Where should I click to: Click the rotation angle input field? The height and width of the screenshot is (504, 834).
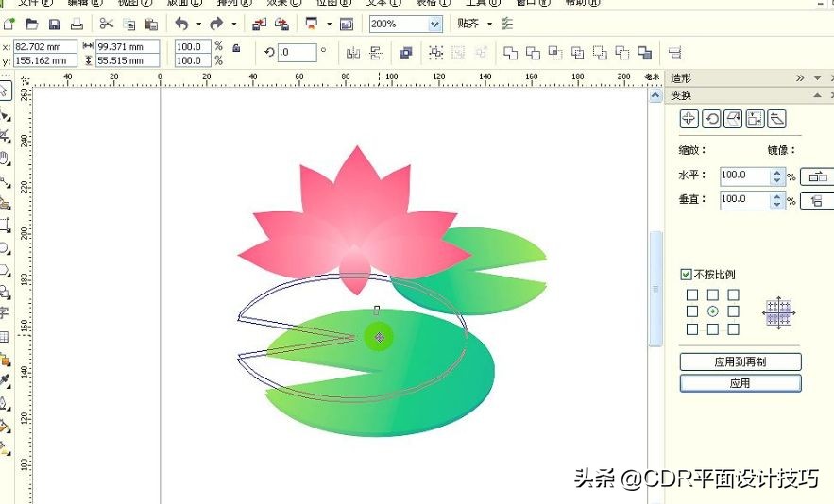[297, 53]
